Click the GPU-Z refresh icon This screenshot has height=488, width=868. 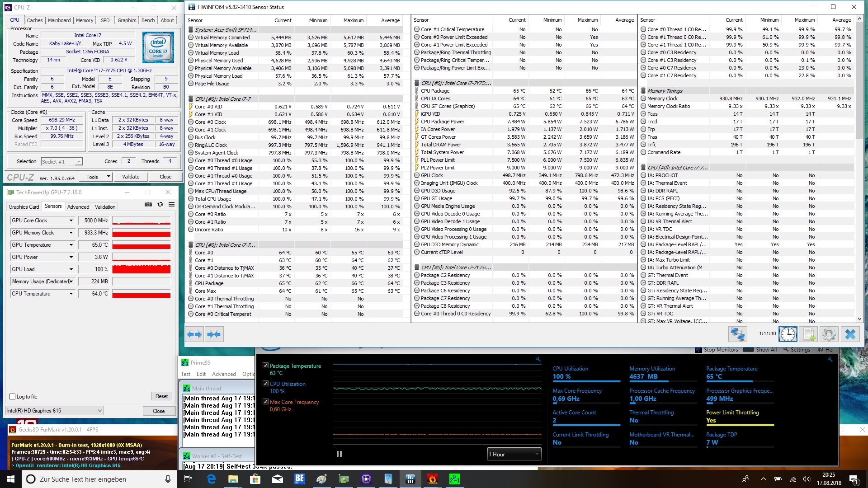coord(160,205)
